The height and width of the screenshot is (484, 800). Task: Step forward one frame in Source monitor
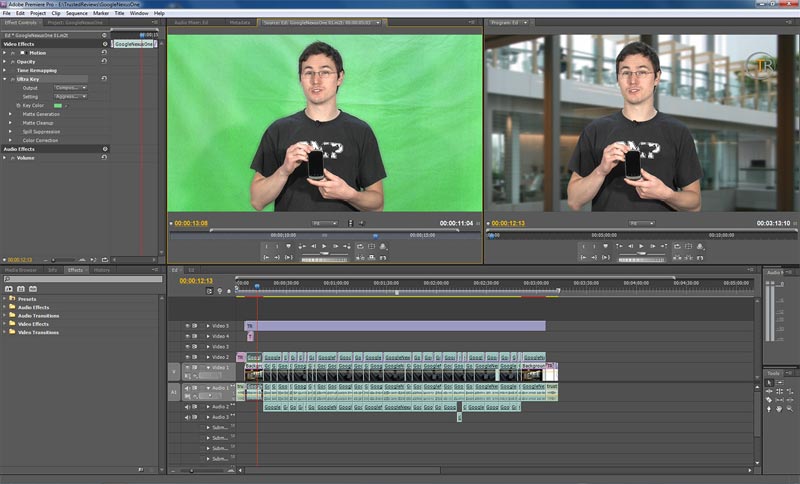point(336,246)
